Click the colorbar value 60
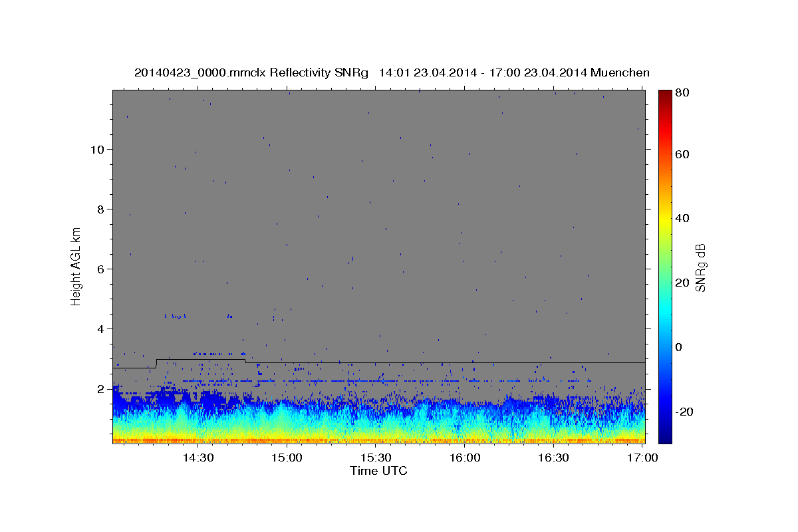The image size is (798, 532). coord(682,154)
